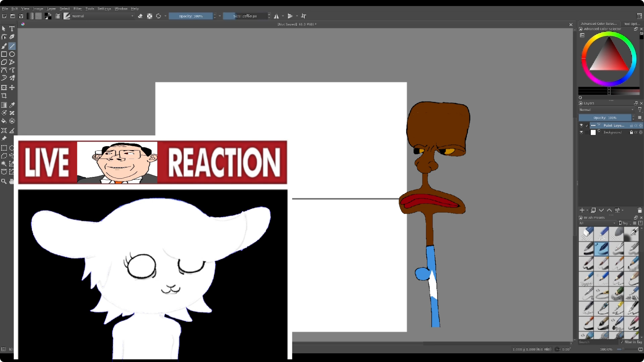The width and height of the screenshot is (644, 362).
Task: Select the Text tool
Action: 12,29
